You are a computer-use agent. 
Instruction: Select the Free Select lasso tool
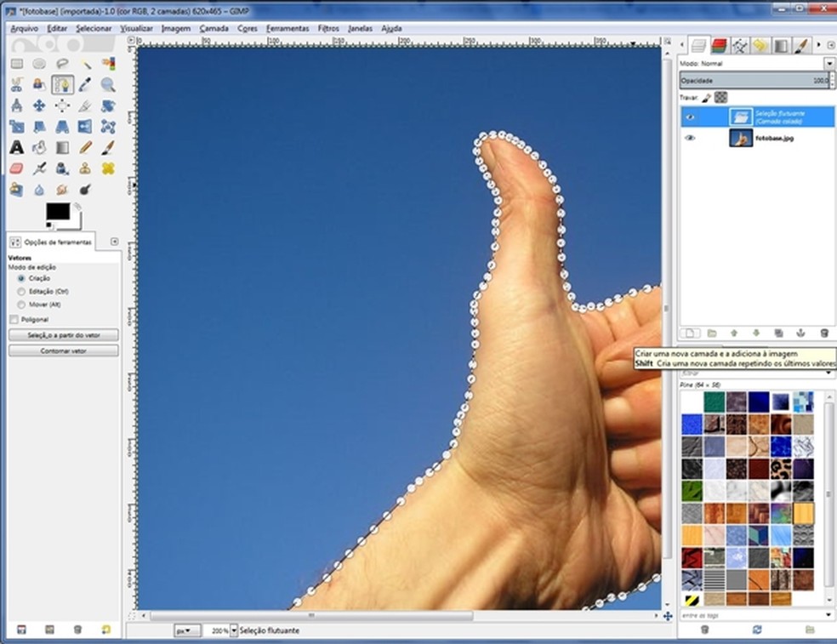62,64
